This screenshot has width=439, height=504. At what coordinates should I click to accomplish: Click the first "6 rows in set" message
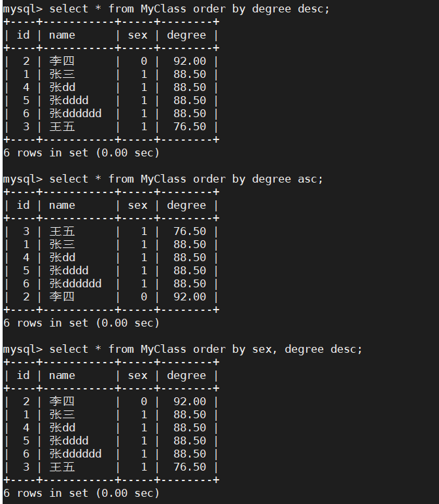tap(81, 153)
